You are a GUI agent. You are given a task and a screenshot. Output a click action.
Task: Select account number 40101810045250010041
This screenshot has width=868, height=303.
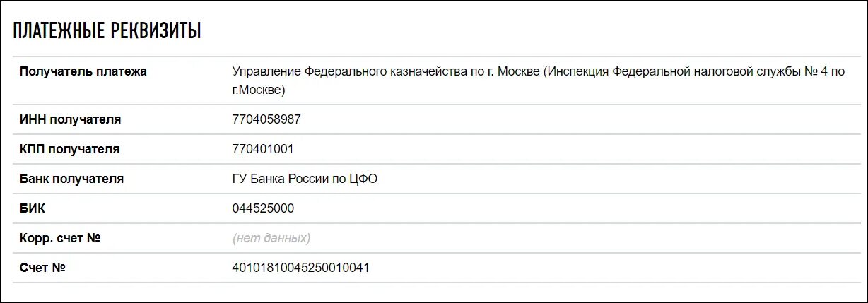click(300, 268)
